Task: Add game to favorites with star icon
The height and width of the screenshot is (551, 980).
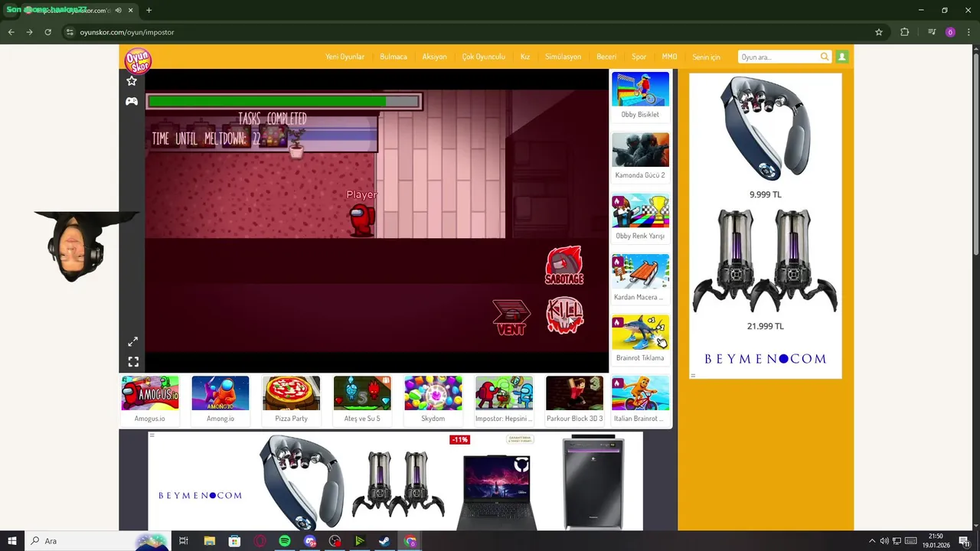Action: coord(132,81)
